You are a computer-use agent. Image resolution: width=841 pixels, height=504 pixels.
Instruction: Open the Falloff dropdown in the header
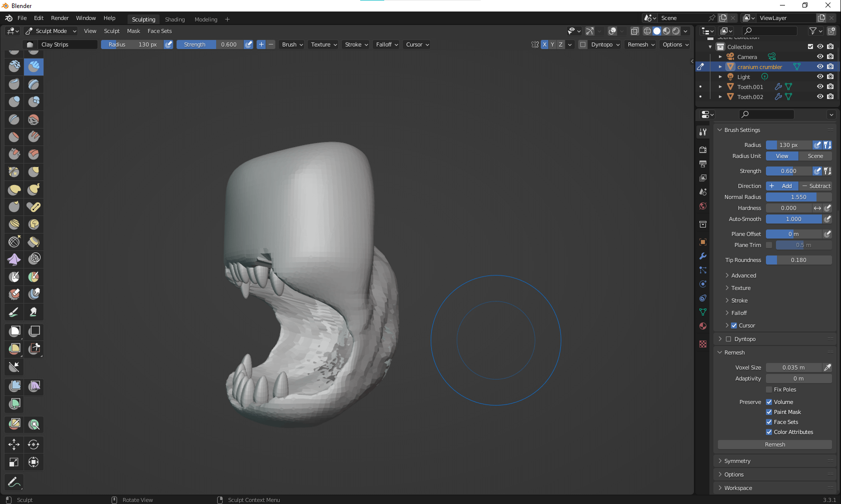[x=386, y=44]
